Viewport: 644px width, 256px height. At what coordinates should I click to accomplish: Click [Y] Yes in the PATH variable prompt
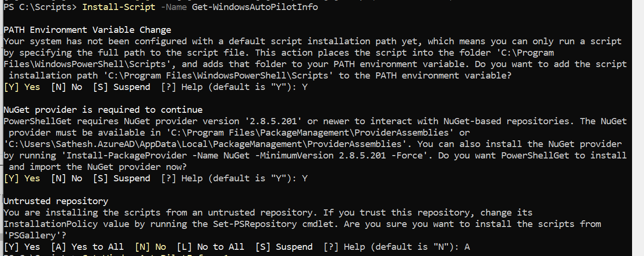point(22,87)
